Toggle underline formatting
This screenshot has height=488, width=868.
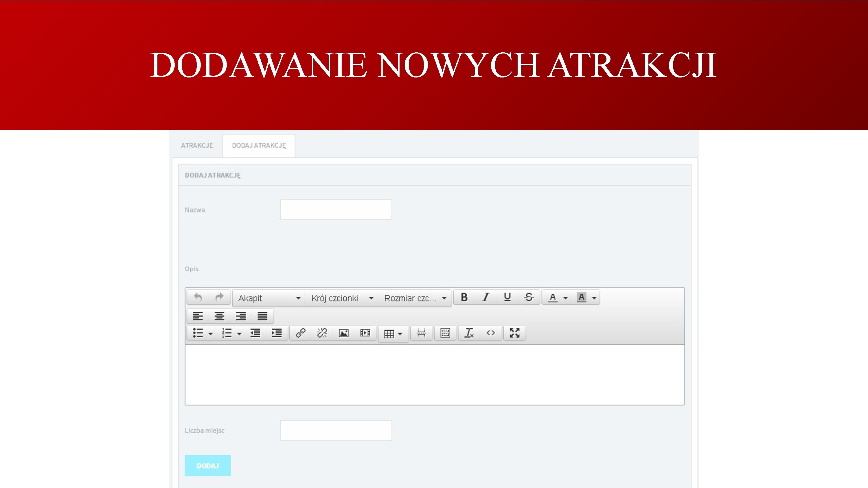coord(507,297)
